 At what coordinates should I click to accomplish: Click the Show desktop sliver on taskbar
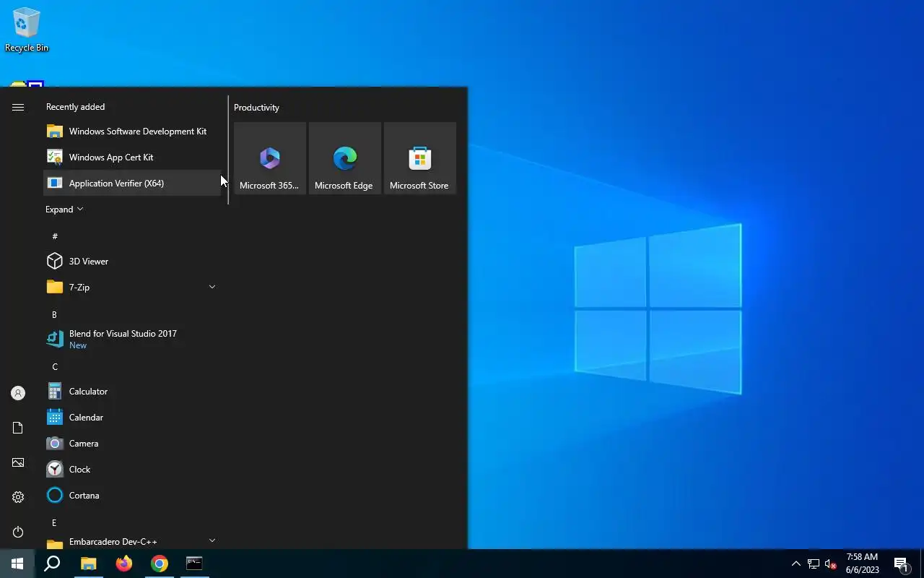[922, 564]
